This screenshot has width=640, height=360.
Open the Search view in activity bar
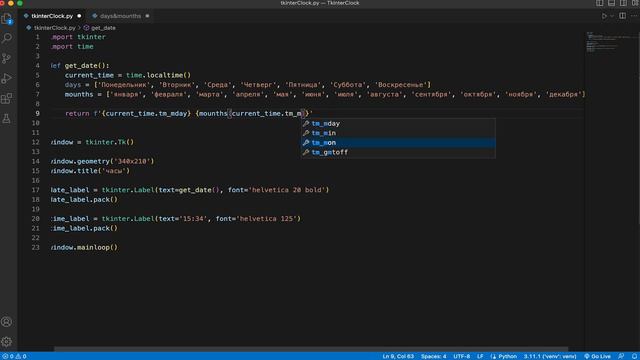[x=7, y=38]
